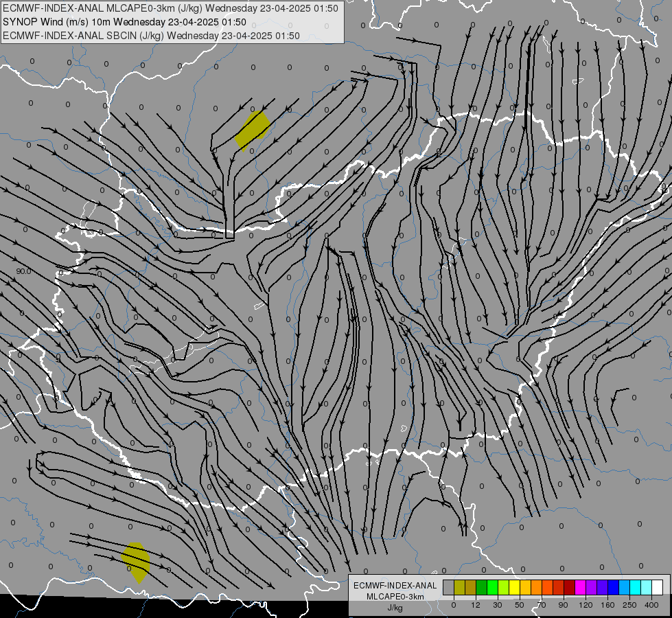Click the legend scale value 30
This screenshot has height=618, width=672.
[x=497, y=605]
